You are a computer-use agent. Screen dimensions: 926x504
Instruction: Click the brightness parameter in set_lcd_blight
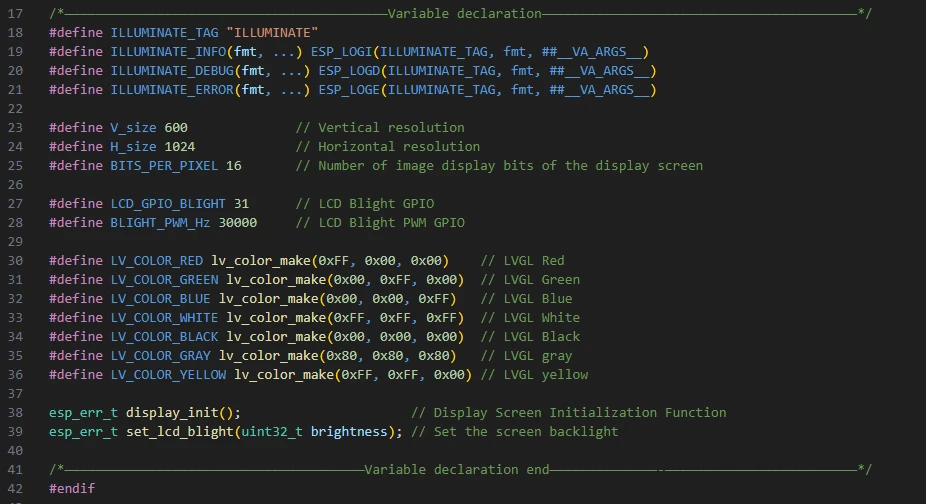pyautogui.click(x=349, y=431)
